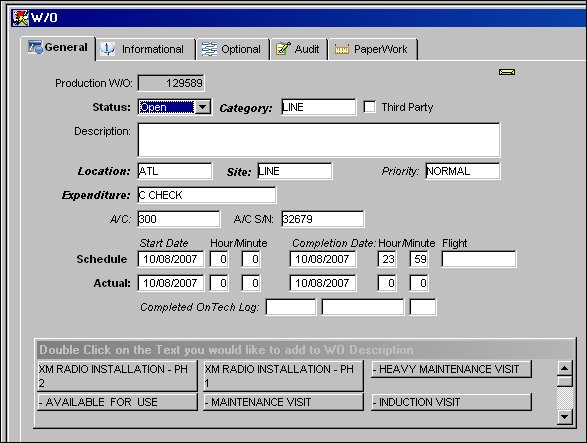Click the Schedule Completion Date field
This screenshot has height=443, width=587.
(x=323, y=259)
